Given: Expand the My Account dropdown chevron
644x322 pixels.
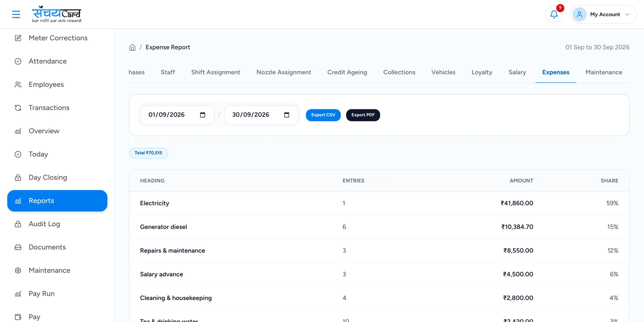Looking at the screenshot, I should pyautogui.click(x=627, y=14).
